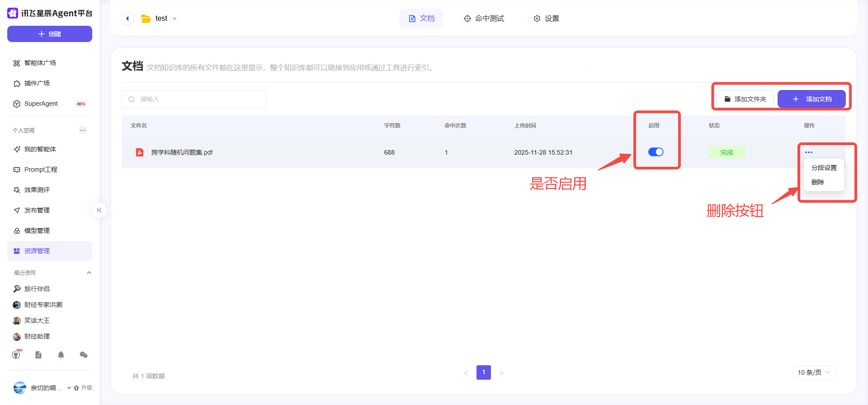The image size is (868, 405).
Task: Collapse the sidebar using the arrow handle
Action: click(x=99, y=210)
